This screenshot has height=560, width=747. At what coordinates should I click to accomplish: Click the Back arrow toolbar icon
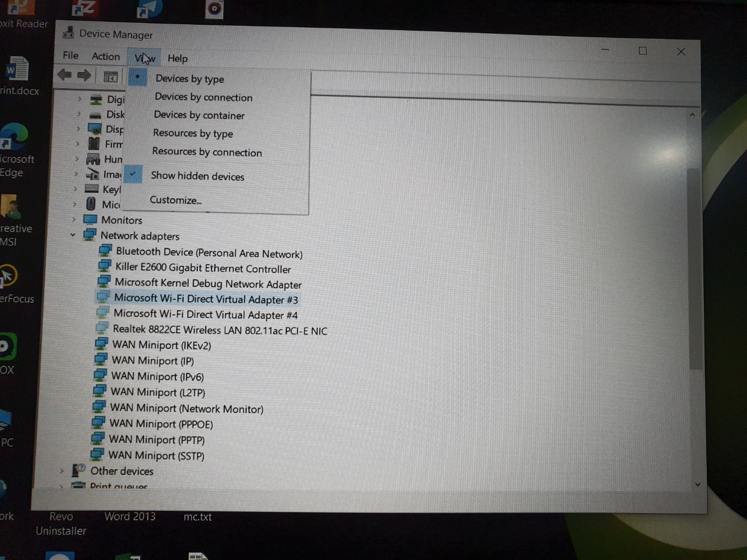[65, 75]
